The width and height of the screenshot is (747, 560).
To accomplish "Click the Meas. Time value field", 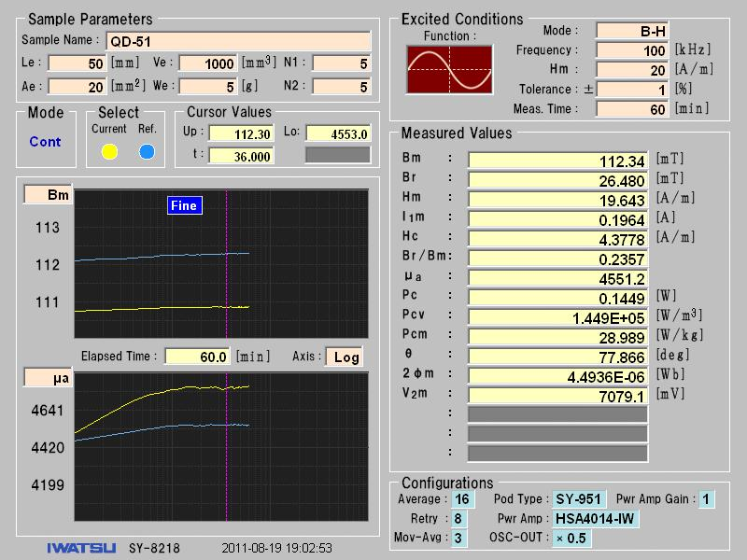I will pyautogui.click(x=631, y=109).
